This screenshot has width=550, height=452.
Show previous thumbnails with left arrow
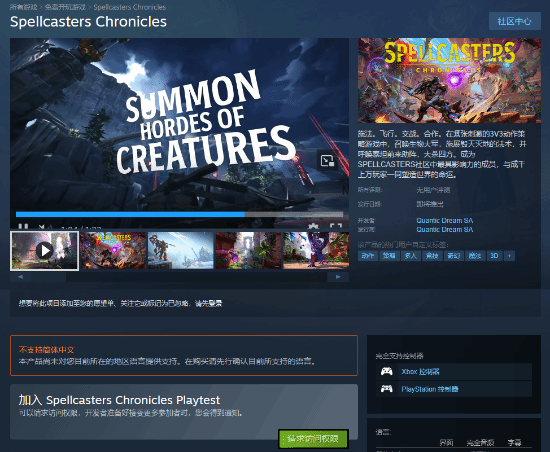[21, 277]
